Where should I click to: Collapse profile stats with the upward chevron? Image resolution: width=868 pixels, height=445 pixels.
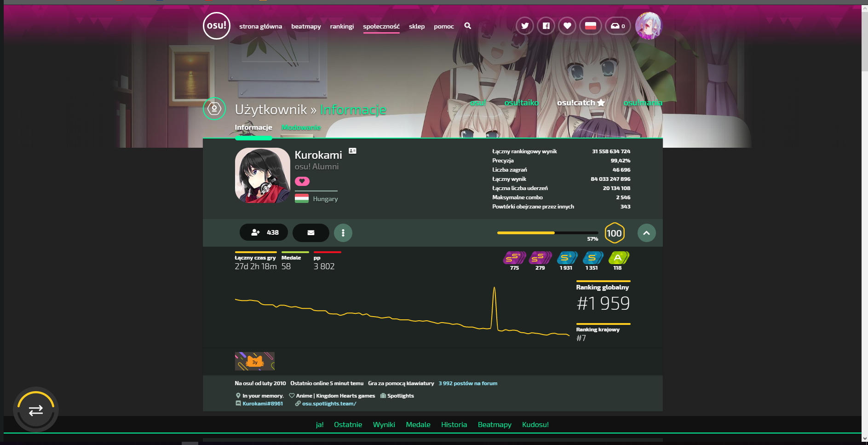tap(646, 233)
